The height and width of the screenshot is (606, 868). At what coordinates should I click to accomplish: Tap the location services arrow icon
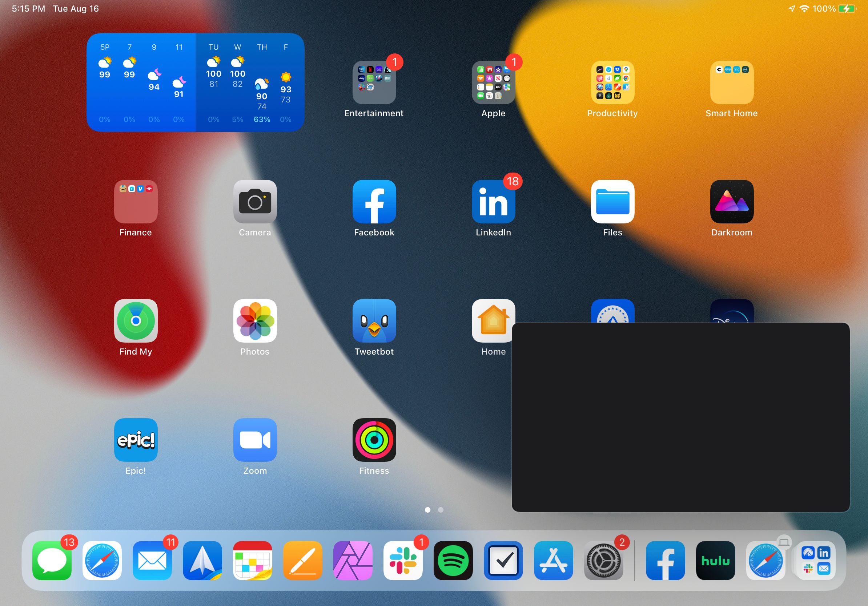792,9
